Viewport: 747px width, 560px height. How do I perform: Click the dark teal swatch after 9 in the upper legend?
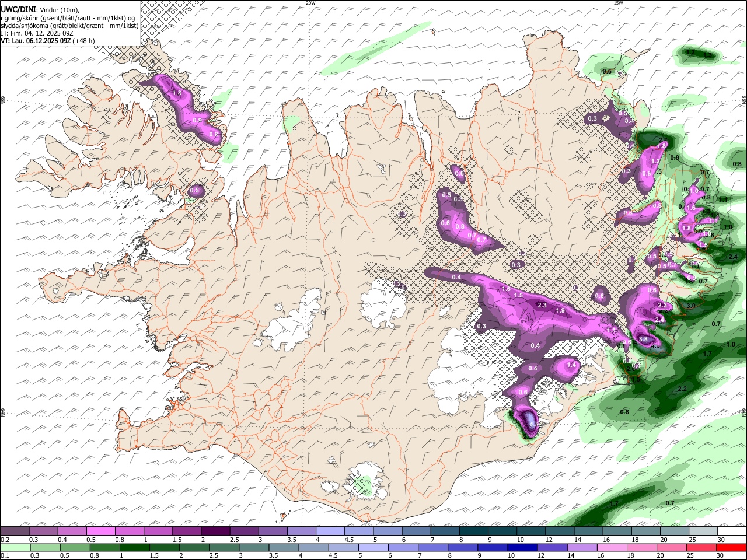tap(502, 531)
